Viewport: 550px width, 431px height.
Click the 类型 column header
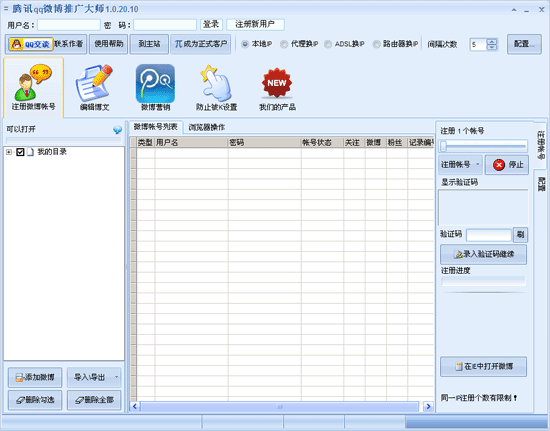click(x=145, y=142)
